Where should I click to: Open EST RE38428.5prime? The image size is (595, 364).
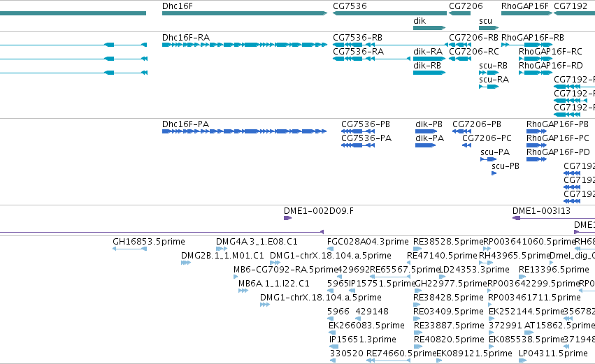tap(417, 305)
